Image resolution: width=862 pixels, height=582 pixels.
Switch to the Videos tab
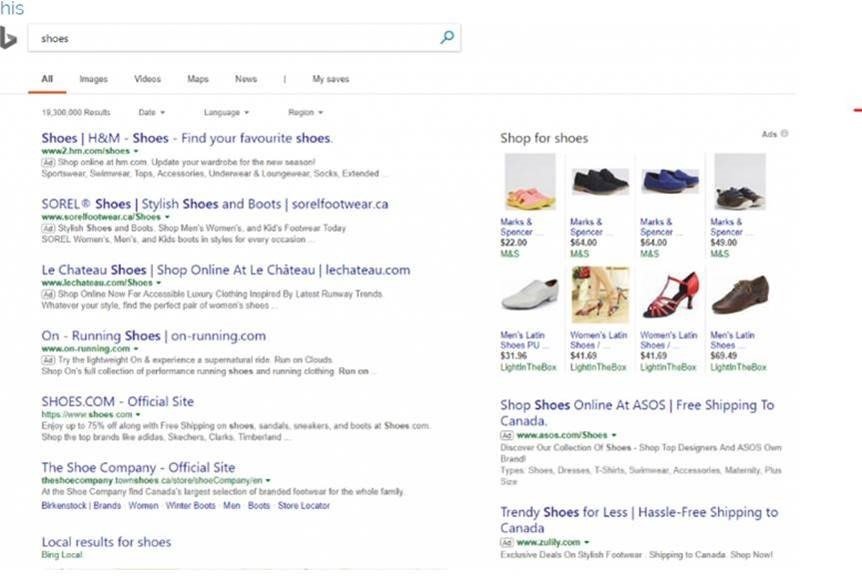coord(147,79)
